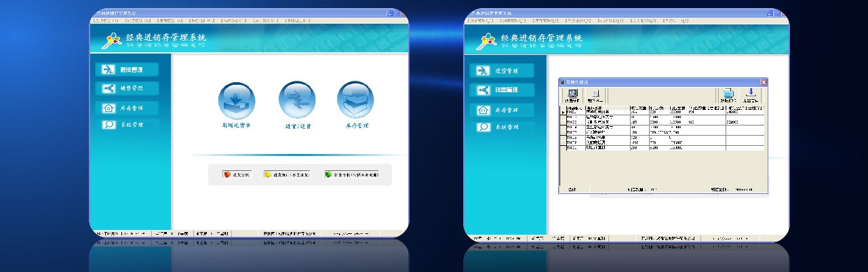Click the green-icon report button in left window

point(351,174)
